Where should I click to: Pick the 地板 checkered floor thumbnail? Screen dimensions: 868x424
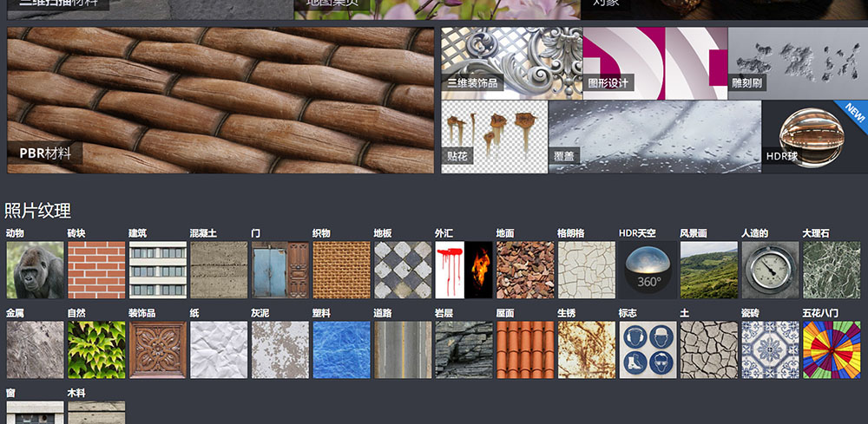(x=403, y=270)
